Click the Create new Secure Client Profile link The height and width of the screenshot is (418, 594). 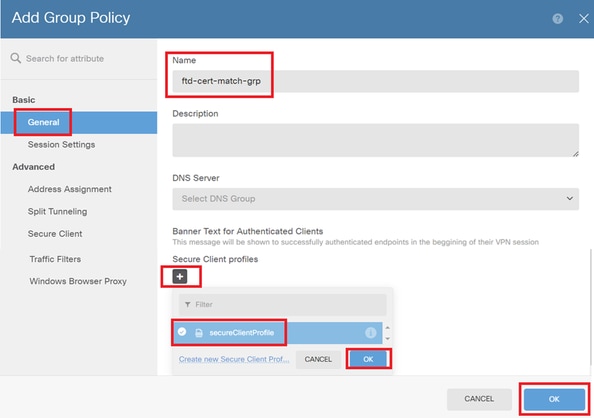pos(234,359)
